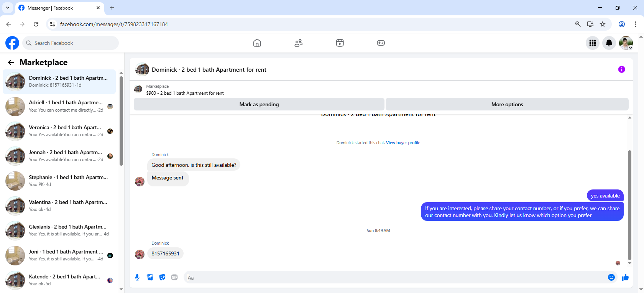The image size is (644, 293).
Task: Bookmark this page with star icon
Action: (x=603, y=24)
